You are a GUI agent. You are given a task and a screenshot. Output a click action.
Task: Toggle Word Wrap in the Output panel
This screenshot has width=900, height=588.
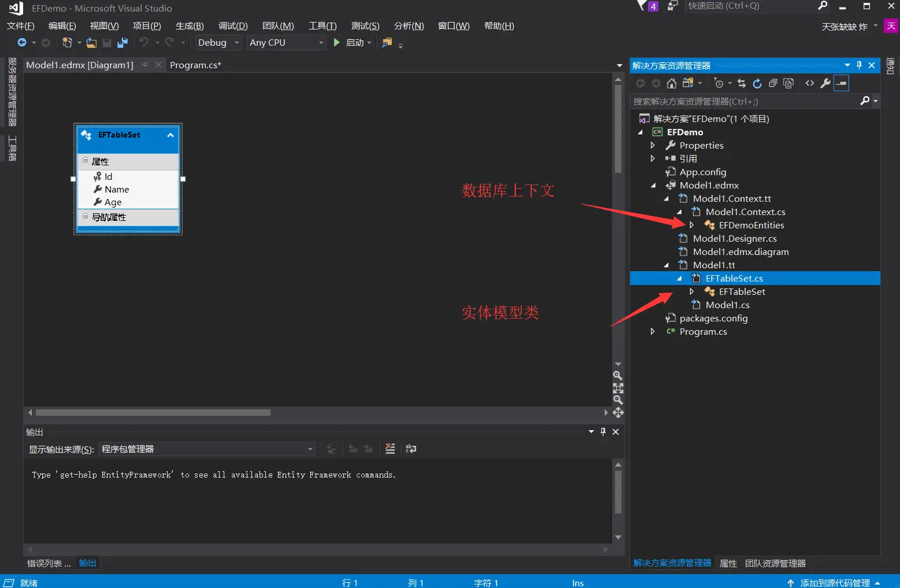click(x=411, y=449)
